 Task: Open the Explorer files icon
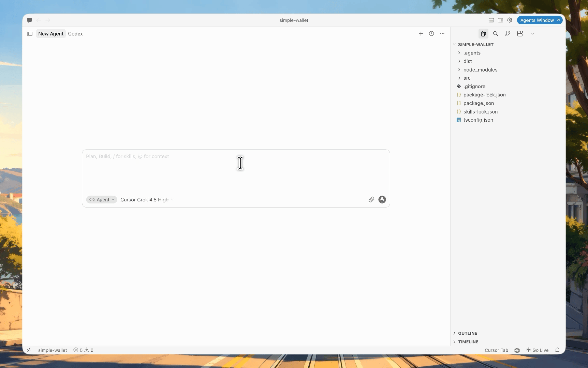pyautogui.click(x=483, y=33)
